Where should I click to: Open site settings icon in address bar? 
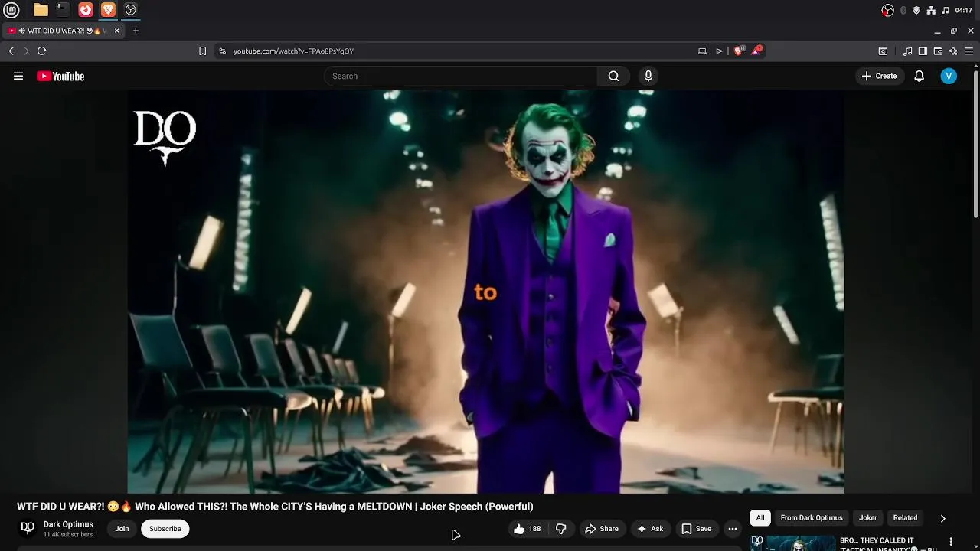pyautogui.click(x=222, y=51)
